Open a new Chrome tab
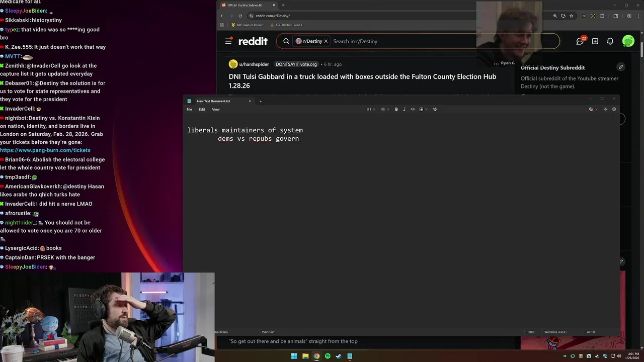644x362 pixels. tap(283, 5)
